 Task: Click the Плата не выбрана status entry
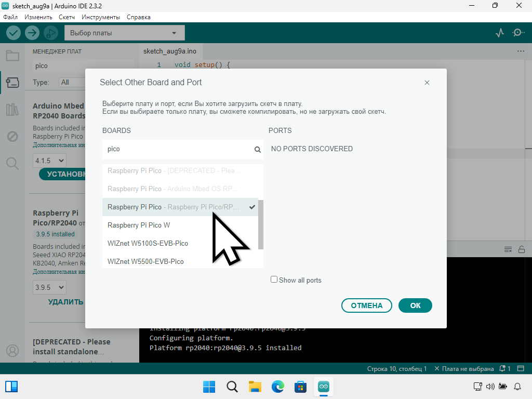[464, 368]
